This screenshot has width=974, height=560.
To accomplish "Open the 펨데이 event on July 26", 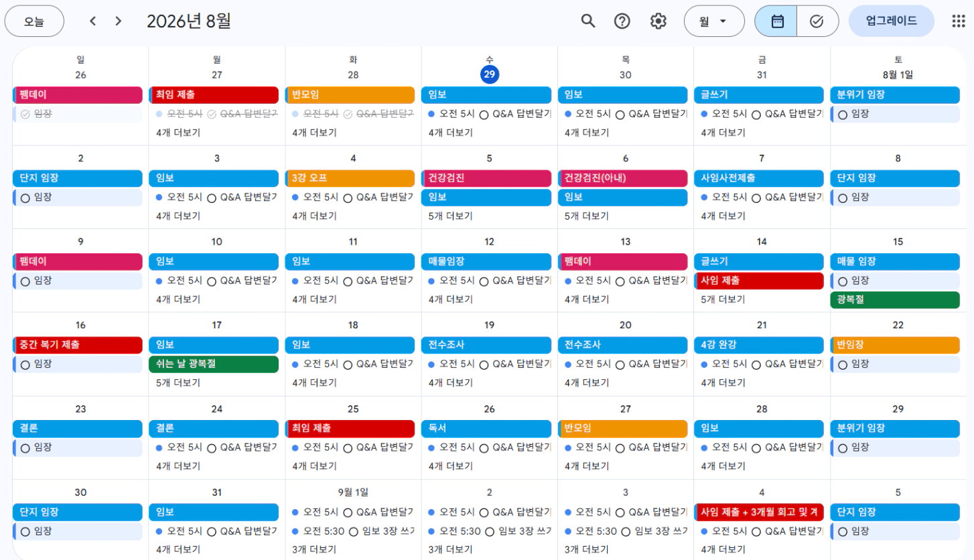I will 78,95.
